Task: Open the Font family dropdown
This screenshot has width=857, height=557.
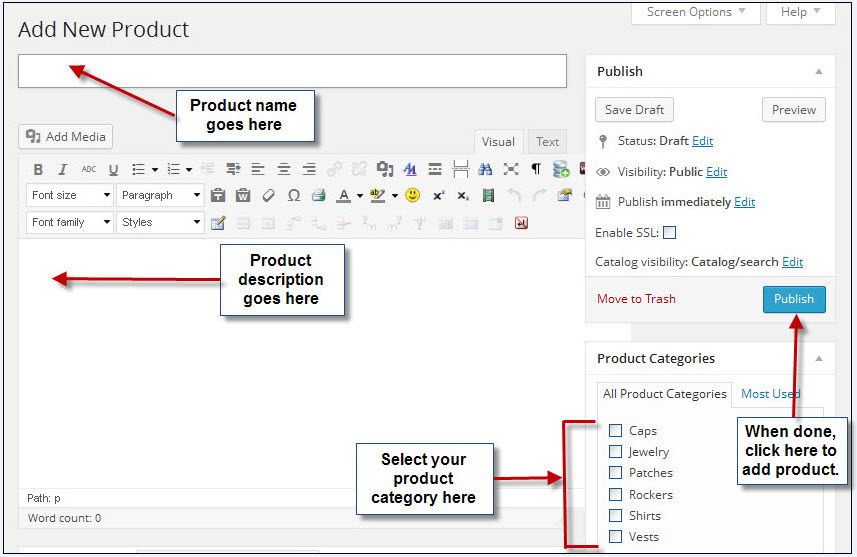Action: 69,222
